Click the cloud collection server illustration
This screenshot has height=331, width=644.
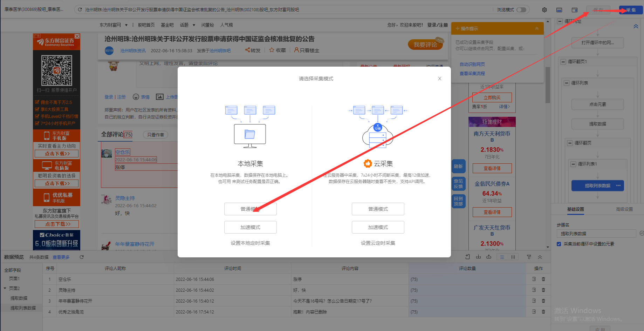[x=378, y=127]
